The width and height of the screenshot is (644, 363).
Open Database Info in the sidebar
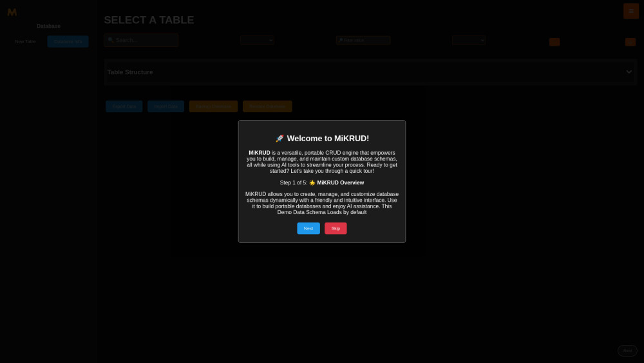pyautogui.click(x=68, y=41)
